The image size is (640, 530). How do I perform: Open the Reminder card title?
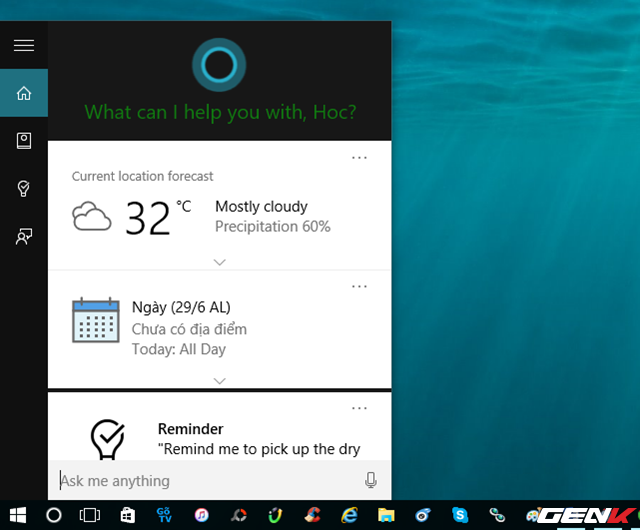(x=191, y=429)
